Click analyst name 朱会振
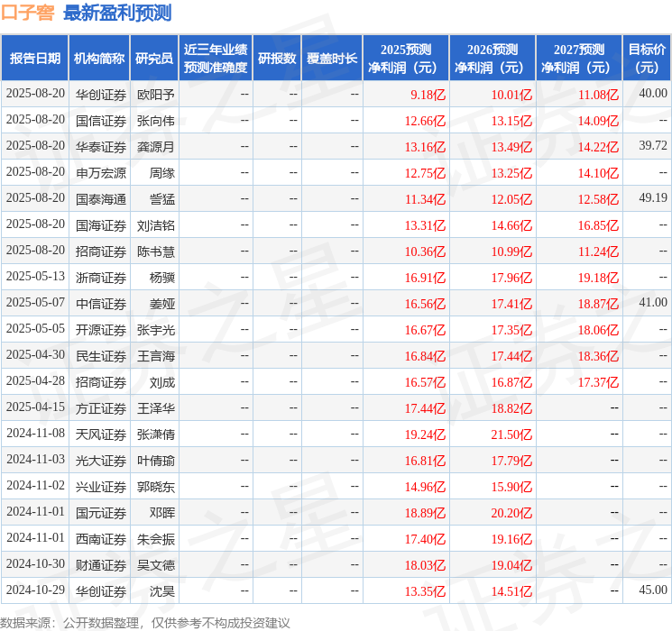Image resolution: width=672 pixels, height=631 pixels. [155, 539]
